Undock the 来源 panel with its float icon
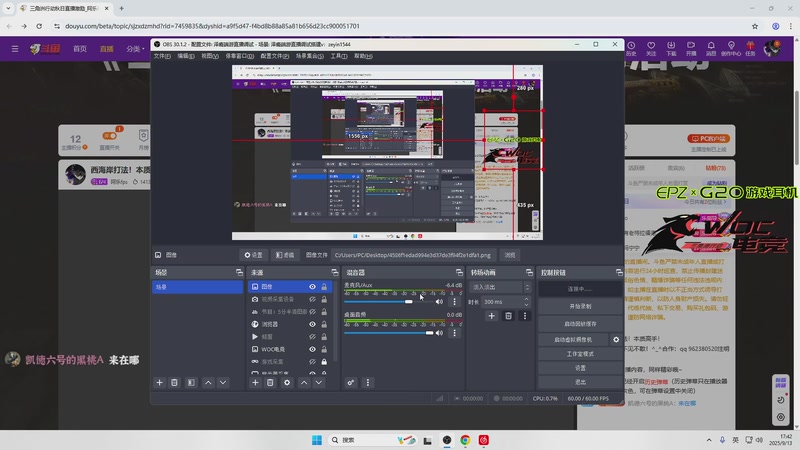This screenshot has width=800, height=450. click(335, 272)
